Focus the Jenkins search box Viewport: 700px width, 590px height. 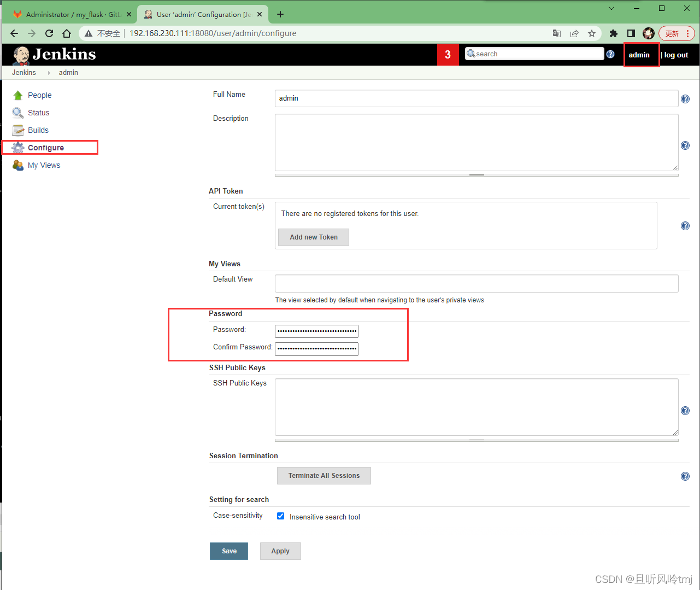click(534, 54)
